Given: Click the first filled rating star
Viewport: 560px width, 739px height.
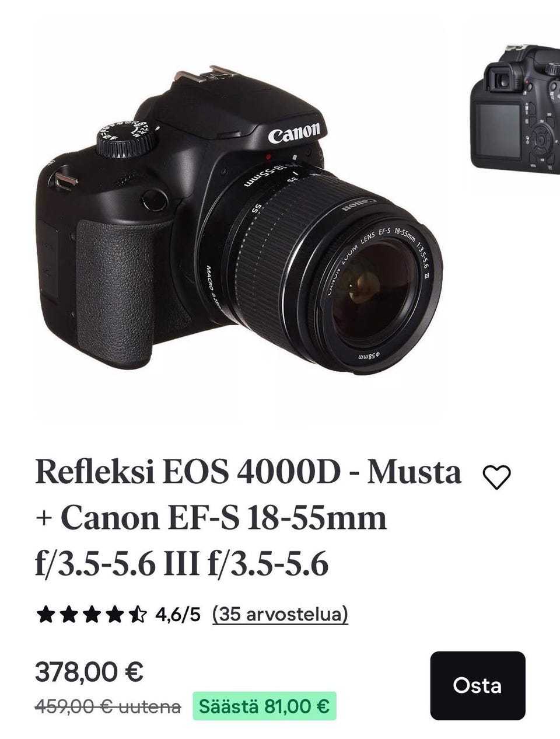Looking at the screenshot, I should (x=45, y=614).
